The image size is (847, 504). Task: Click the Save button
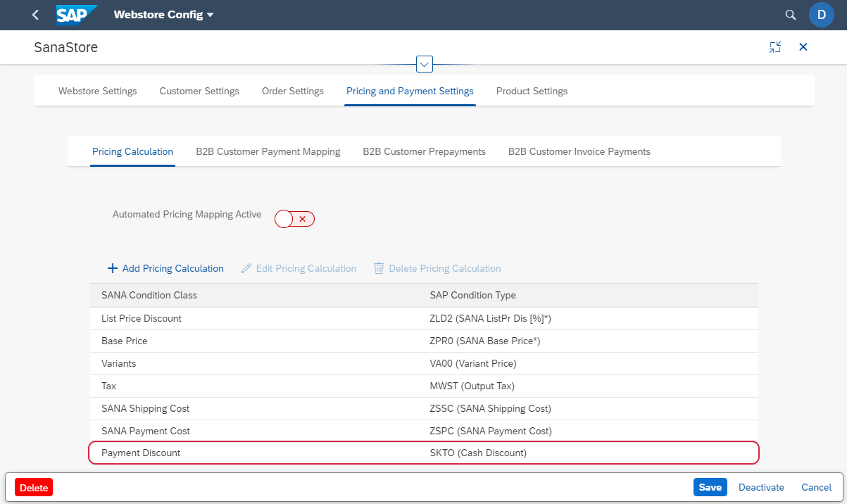(x=710, y=487)
